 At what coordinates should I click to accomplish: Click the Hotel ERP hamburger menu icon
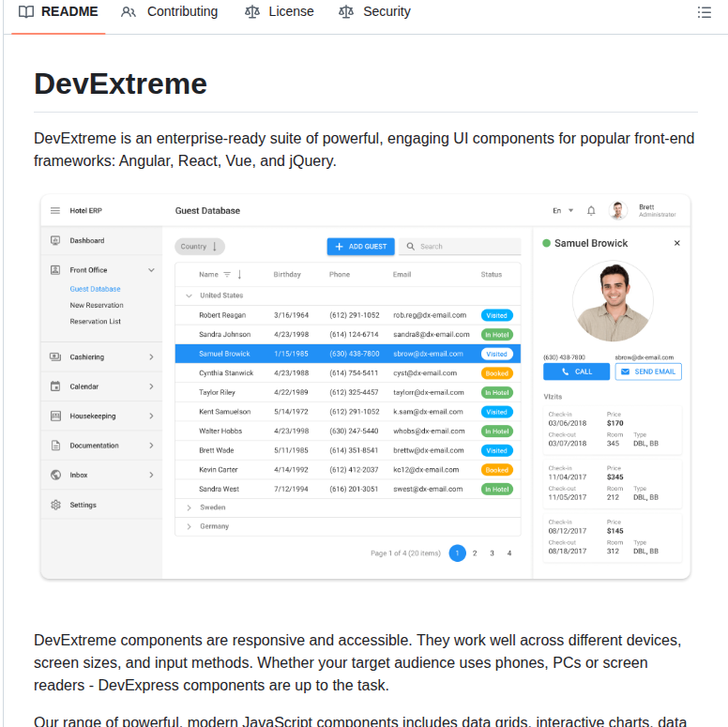[55, 211]
